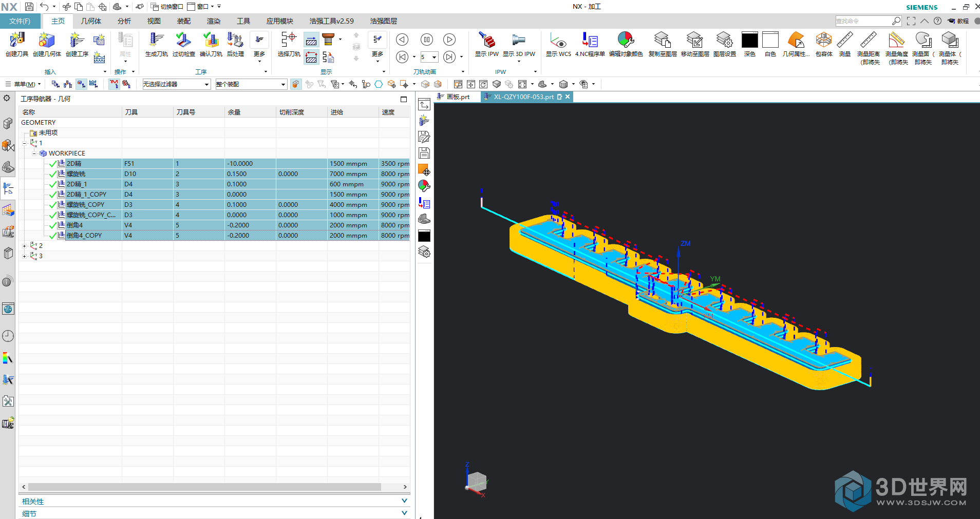Open 教程 tutorials link

[958, 21]
